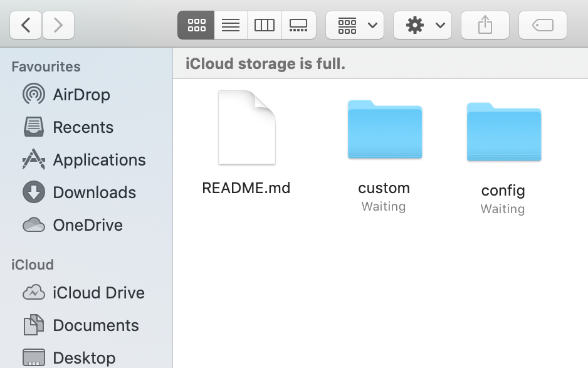
Task: Select Recents in the sidebar
Action: pos(83,127)
